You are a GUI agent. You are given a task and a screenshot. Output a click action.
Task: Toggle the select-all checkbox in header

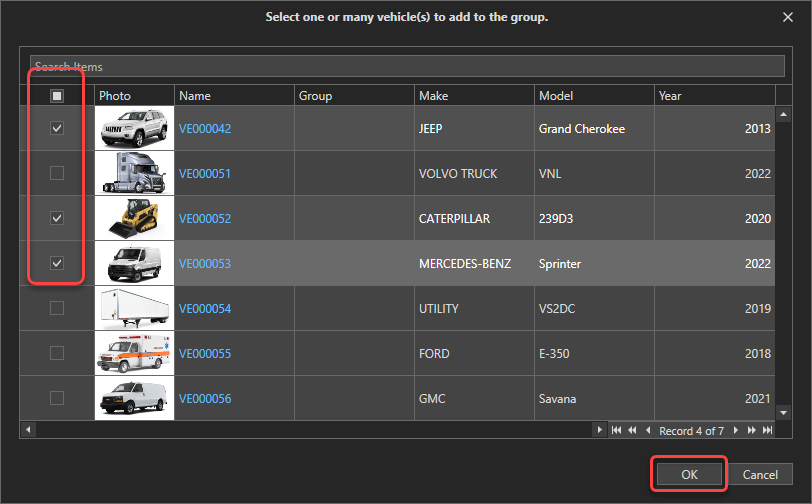tap(57, 96)
